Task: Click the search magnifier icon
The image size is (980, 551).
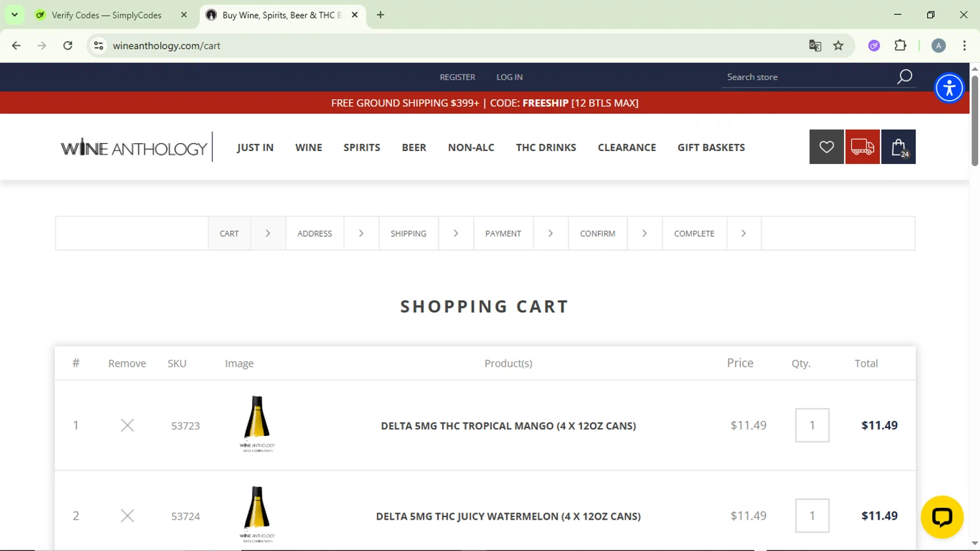Action: click(904, 77)
